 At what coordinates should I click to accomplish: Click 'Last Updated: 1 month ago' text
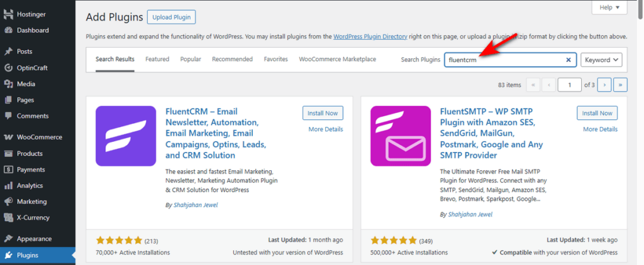coord(306,240)
